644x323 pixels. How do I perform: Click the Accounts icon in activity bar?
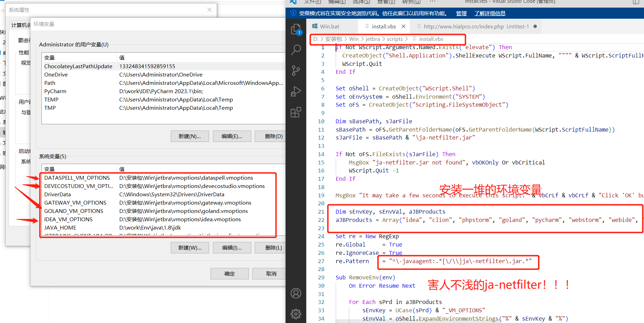point(296,293)
